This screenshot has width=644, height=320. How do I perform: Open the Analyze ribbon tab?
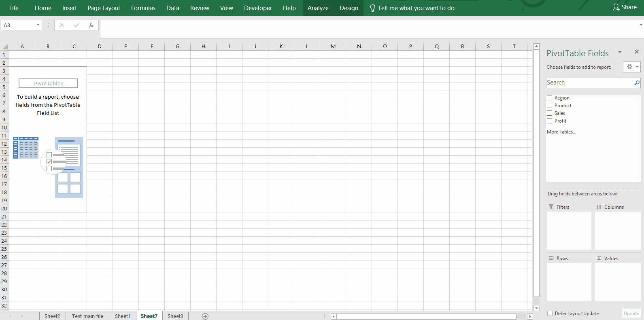tap(318, 8)
